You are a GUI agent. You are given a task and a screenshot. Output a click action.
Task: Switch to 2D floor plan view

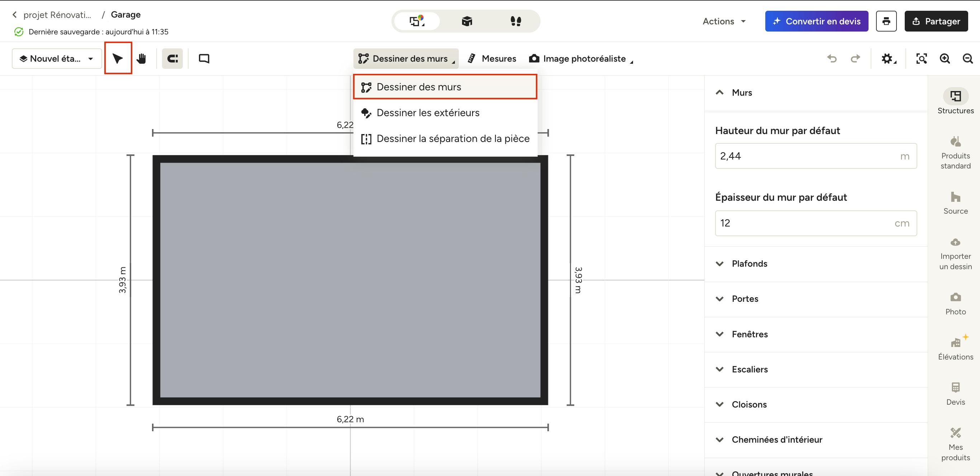tap(417, 21)
